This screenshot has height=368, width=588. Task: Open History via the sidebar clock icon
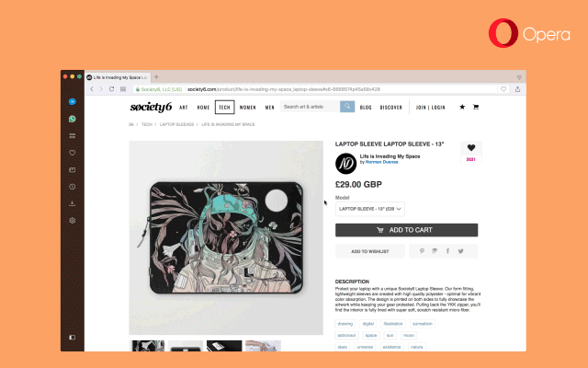tap(73, 187)
